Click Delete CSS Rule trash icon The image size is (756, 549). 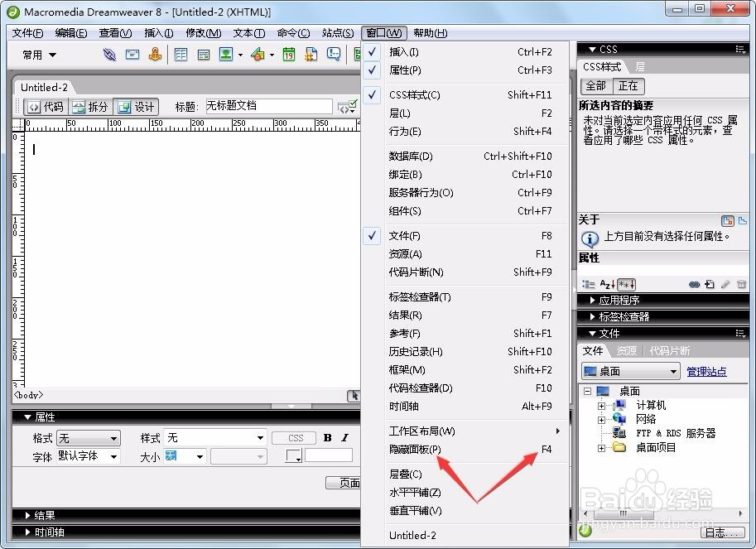pyautogui.click(x=742, y=284)
